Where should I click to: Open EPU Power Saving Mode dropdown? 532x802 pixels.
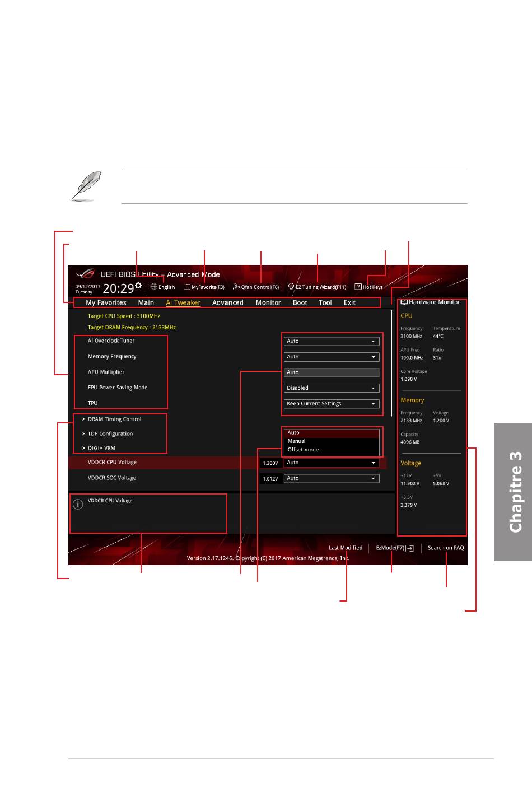pos(332,388)
